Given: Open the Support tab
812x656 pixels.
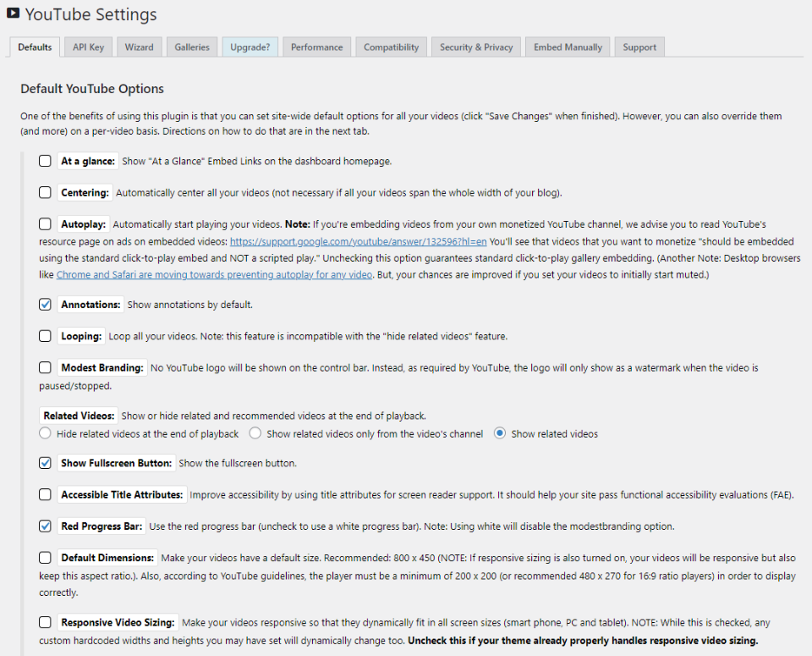Looking at the screenshot, I should pos(639,47).
